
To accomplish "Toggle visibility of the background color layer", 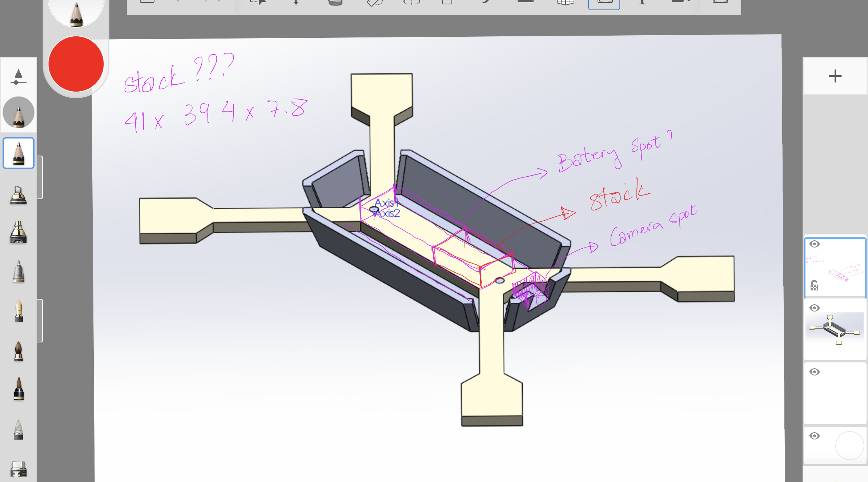I will click(815, 436).
